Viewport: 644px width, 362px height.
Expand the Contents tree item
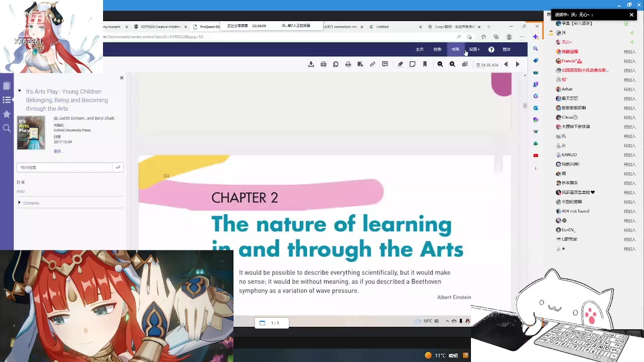coord(20,203)
